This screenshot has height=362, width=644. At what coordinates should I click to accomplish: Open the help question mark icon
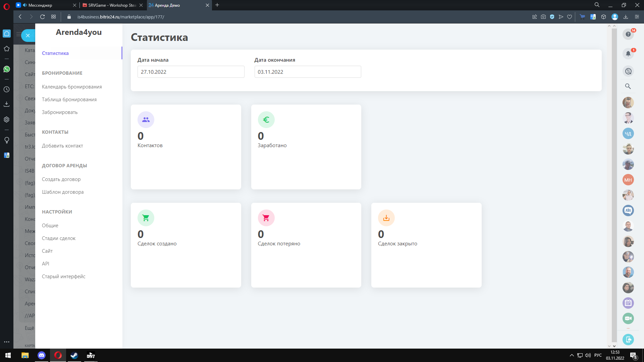coord(628,34)
